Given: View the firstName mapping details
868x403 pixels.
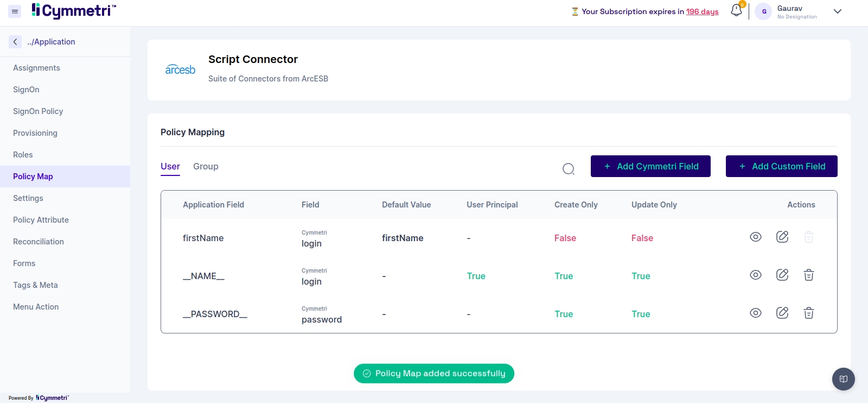Looking at the screenshot, I should pos(755,237).
